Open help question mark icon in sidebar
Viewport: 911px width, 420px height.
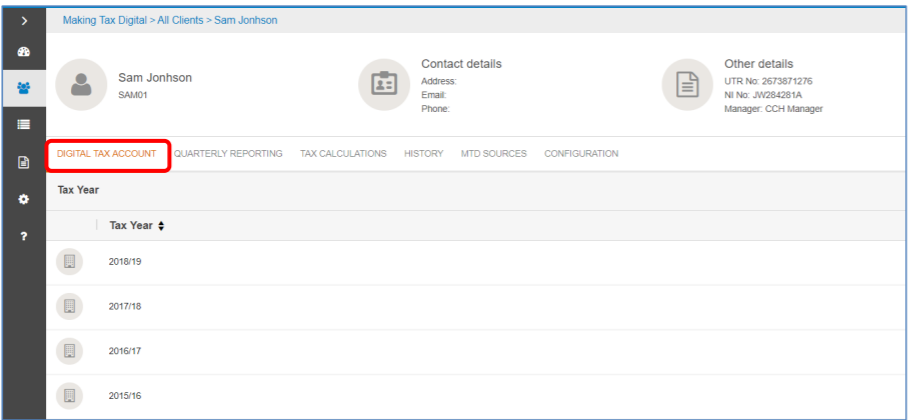tap(24, 236)
